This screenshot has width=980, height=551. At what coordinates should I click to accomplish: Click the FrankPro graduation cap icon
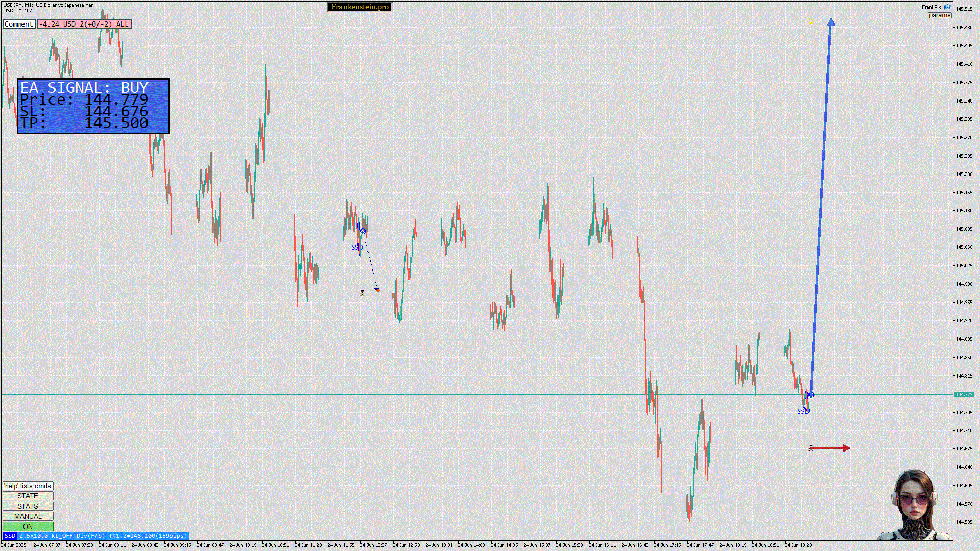tap(947, 7)
